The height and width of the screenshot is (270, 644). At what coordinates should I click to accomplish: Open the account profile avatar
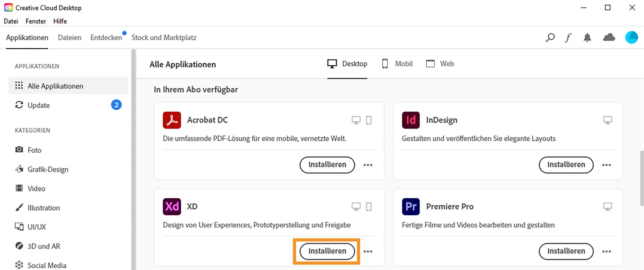click(632, 37)
